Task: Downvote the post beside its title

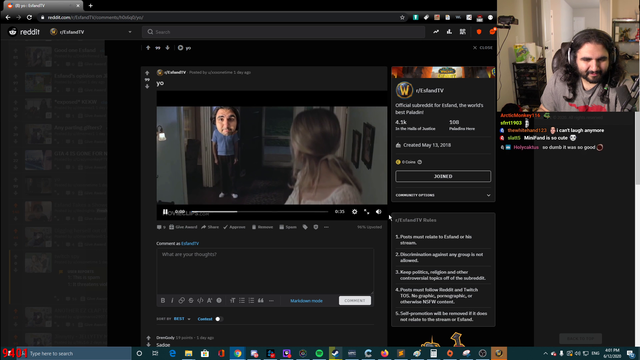Action: coord(147,86)
